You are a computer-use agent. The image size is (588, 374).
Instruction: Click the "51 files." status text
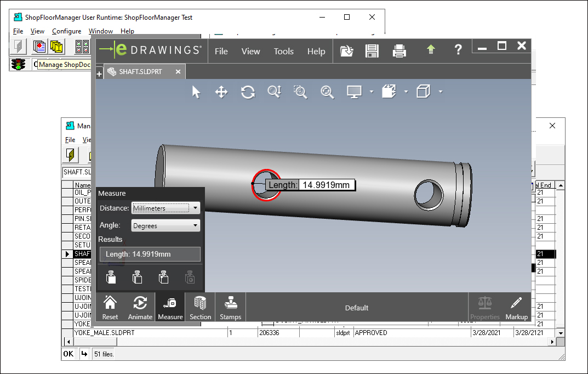pyautogui.click(x=104, y=354)
